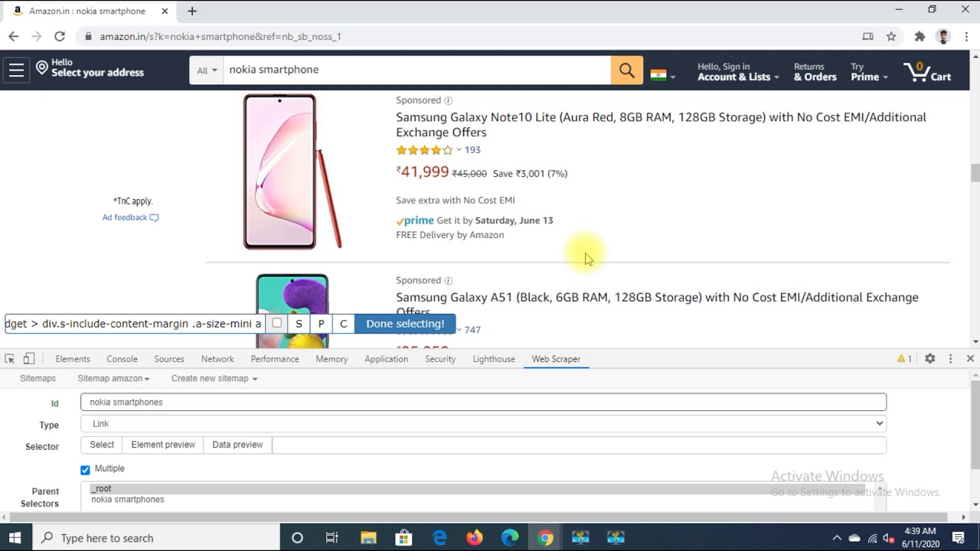Launch Firefox from the taskbar

(475, 538)
